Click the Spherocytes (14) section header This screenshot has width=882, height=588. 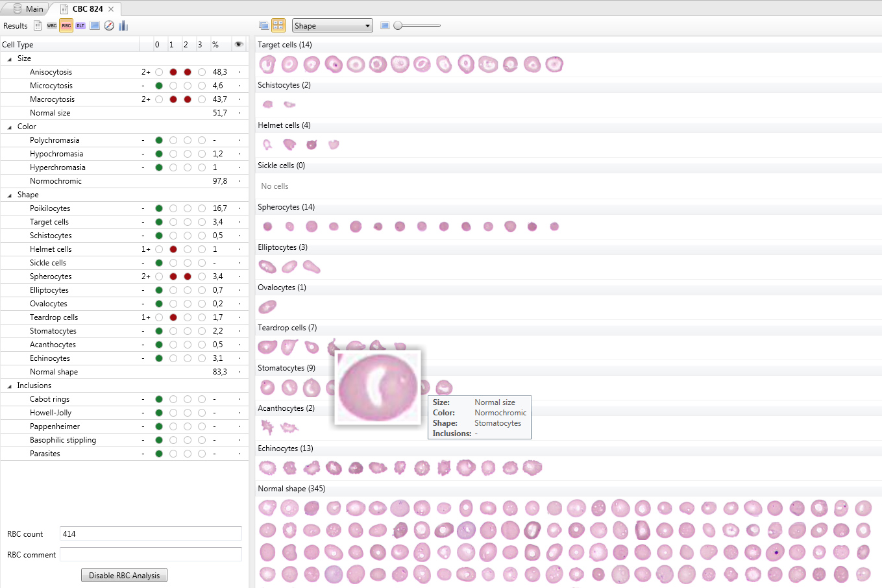(x=286, y=207)
